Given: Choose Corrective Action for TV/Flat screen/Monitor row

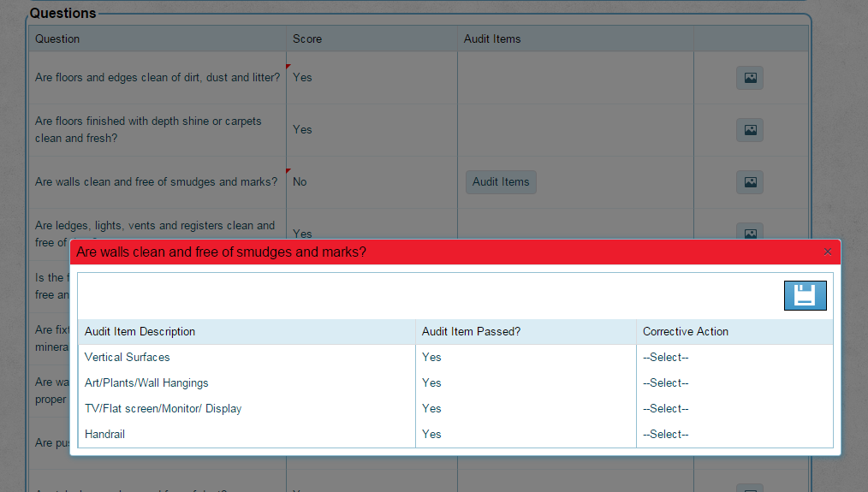Looking at the screenshot, I should point(666,409).
